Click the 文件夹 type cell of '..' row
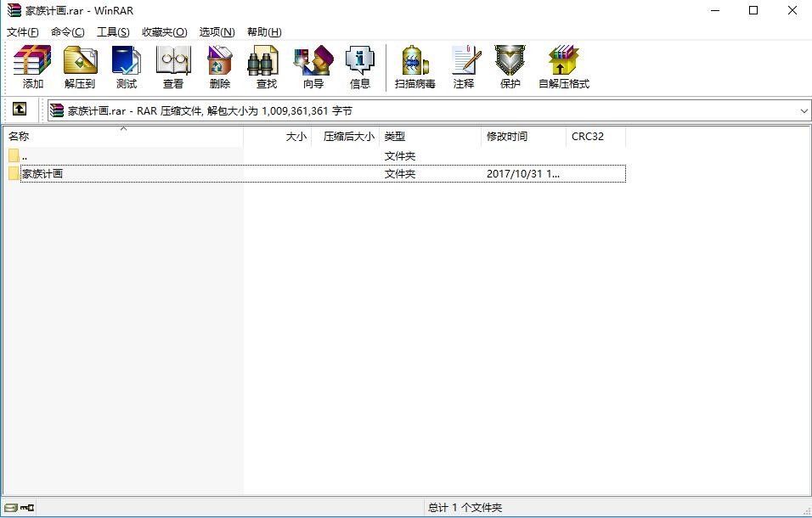Image resolution: width=812 pixels, height=518 pixels. [400, 155]
